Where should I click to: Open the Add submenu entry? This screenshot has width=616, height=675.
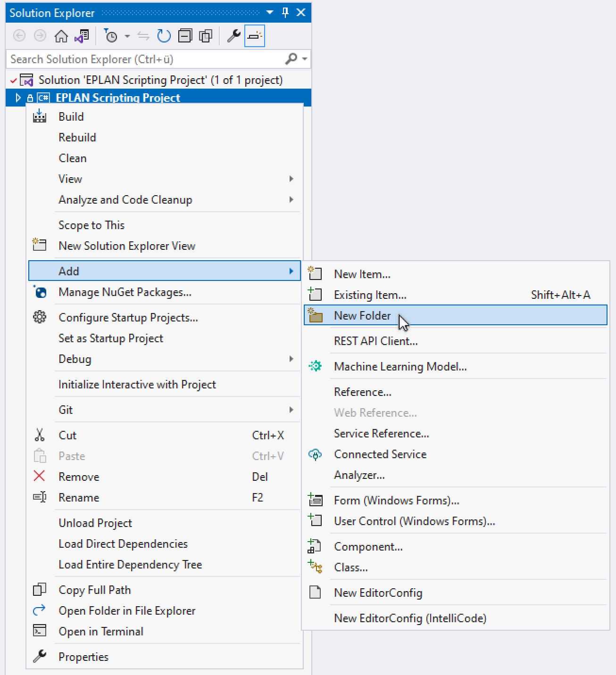coord(165,271)
